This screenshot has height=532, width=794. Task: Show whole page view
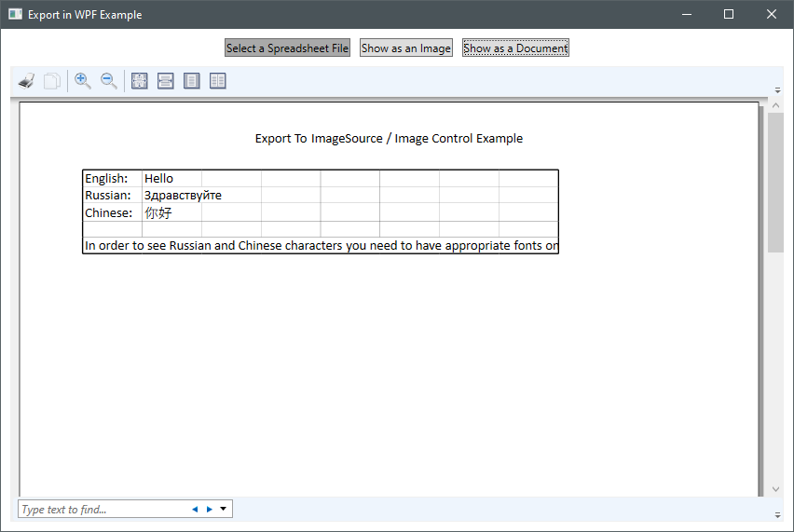click(192, 81)
